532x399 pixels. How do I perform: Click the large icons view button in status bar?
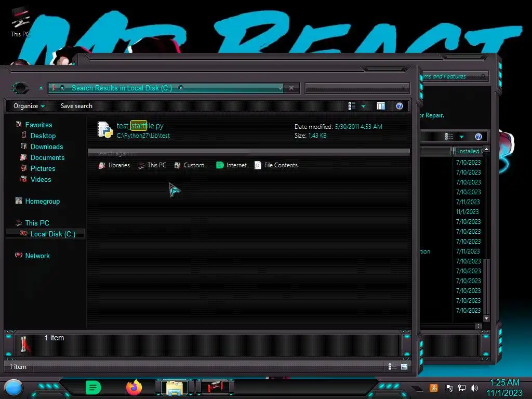[404, 366]
